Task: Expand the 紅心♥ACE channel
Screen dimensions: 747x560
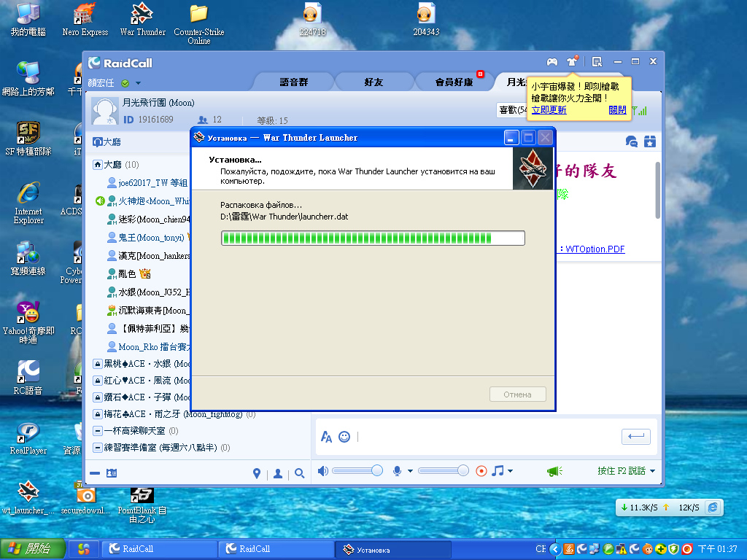Action: point(97,381)
